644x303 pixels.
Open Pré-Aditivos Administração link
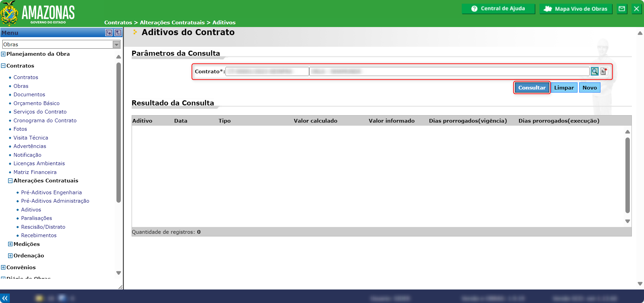click(55, 201)
